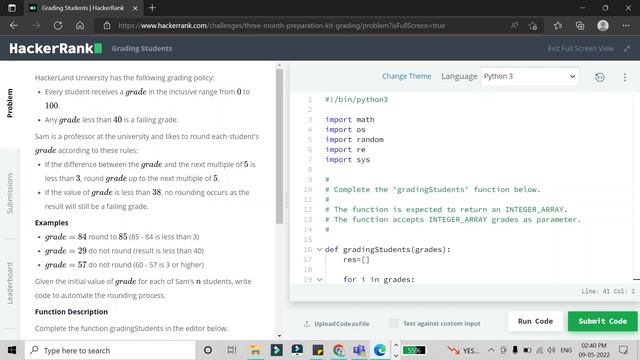
Task: Reload the page with refresh icon
Action: tap(58, 26)
